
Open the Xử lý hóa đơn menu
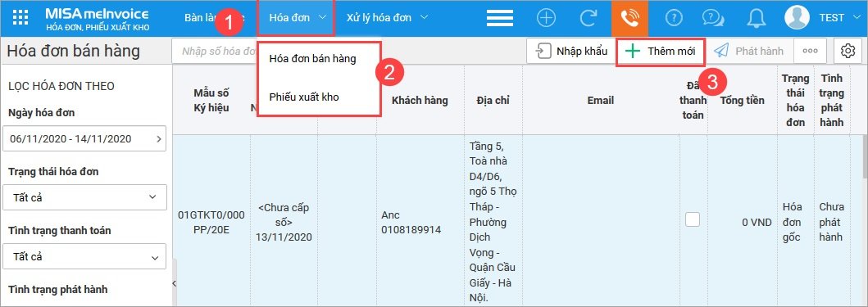(x=388, y=18)
